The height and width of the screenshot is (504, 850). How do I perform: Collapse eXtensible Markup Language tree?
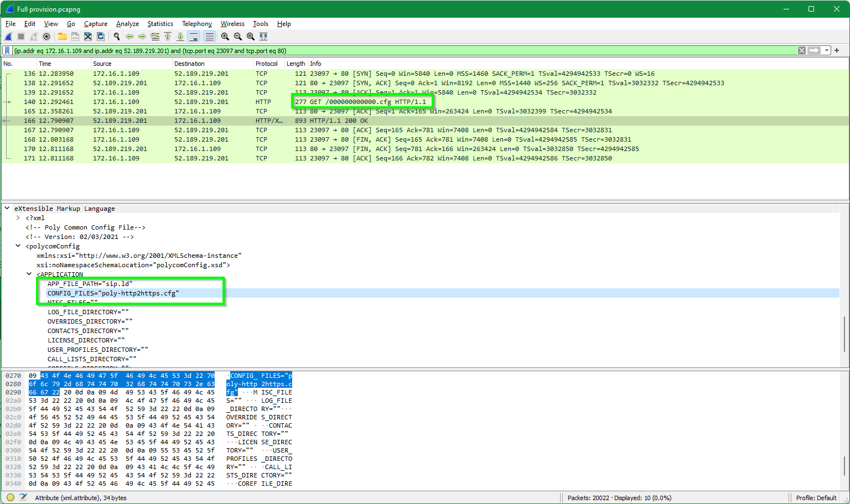[x=7, y=209]
